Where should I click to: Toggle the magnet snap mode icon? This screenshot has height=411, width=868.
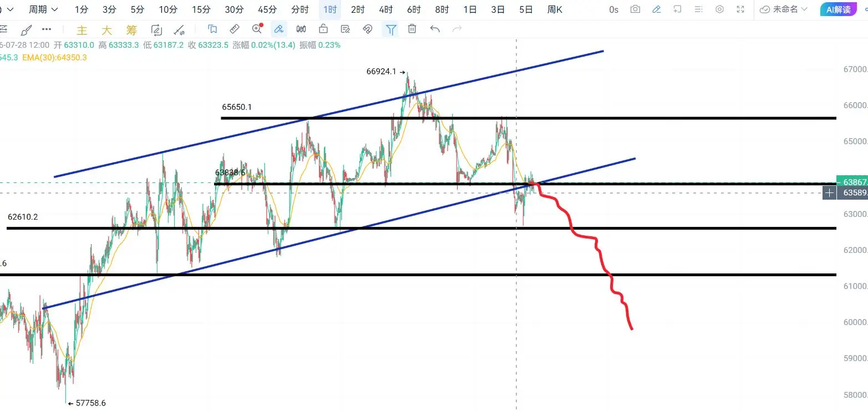pyautogui.click(x=367, y=29)
